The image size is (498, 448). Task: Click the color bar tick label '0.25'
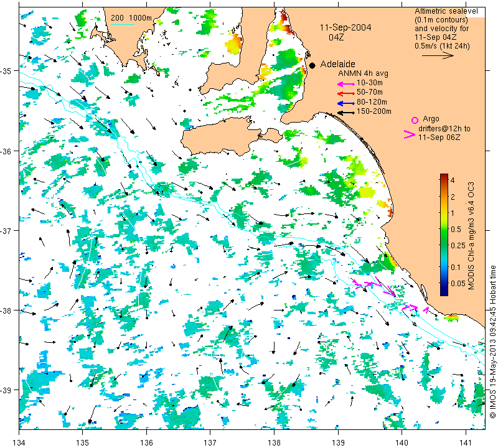pyautogui.click(x=458, y=245)
